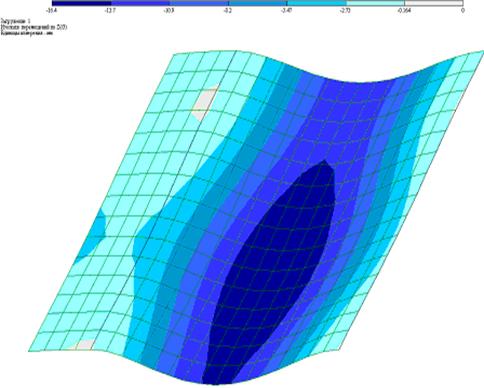Click the 0 value at legend end

(x=463, y=10)
